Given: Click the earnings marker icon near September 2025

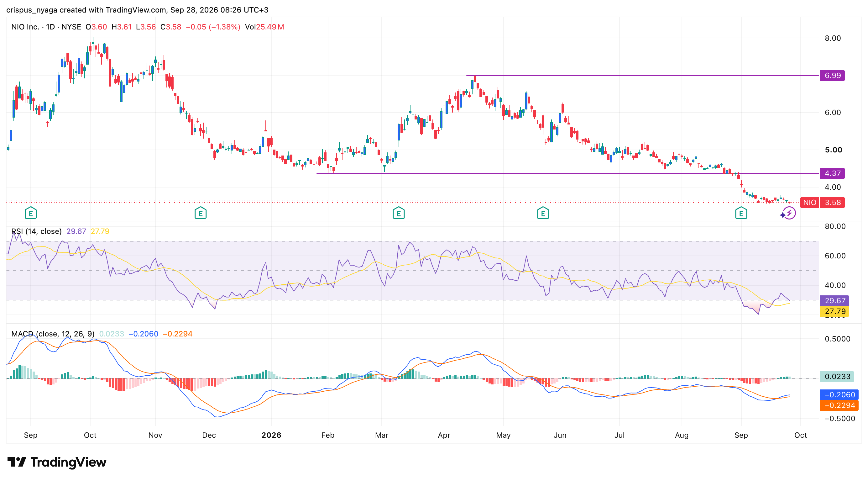Looking at the screenshot, I should [x=31, y=213].
